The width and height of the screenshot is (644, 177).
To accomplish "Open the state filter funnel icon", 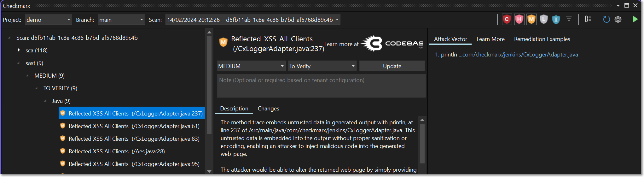I will (569, 19).
